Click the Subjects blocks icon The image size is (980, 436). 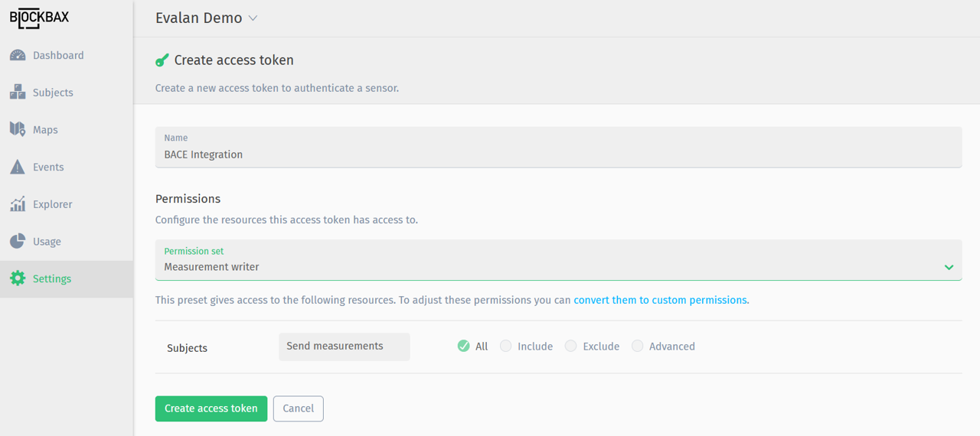18,93
